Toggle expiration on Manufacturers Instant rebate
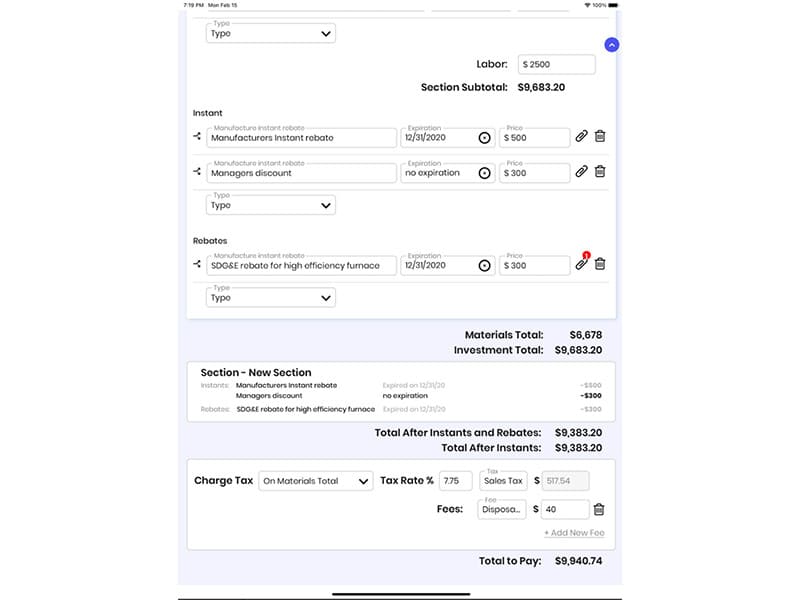 coord(485,138)
